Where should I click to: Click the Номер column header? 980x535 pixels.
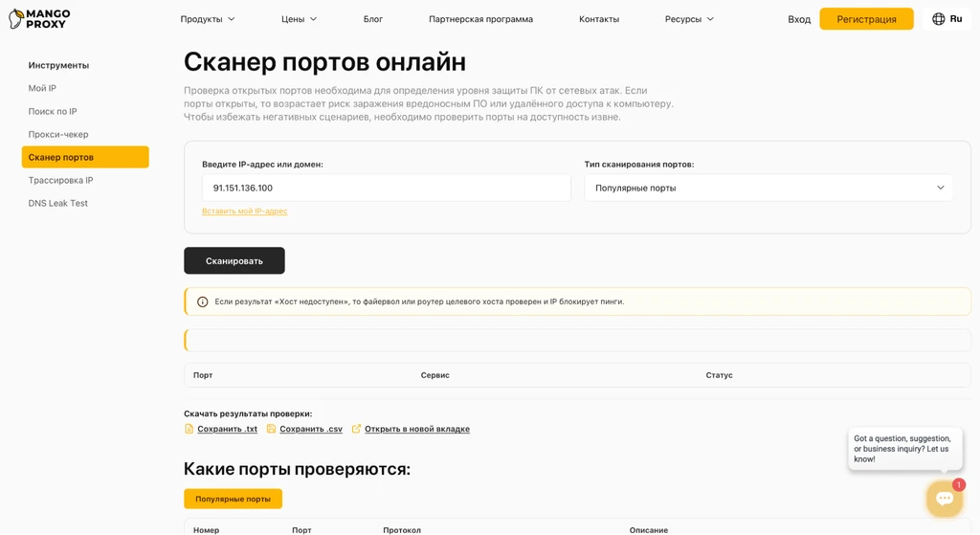click(x=207, y=530)
